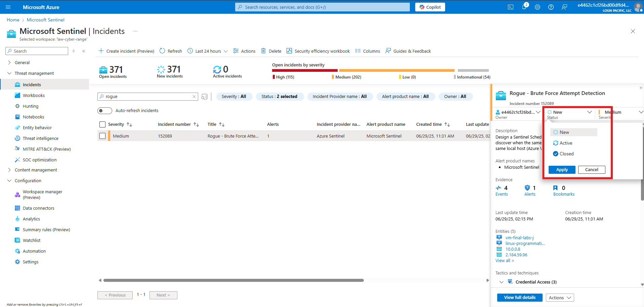Close the Microsoft Sentinel blade

tap(633, 31)
